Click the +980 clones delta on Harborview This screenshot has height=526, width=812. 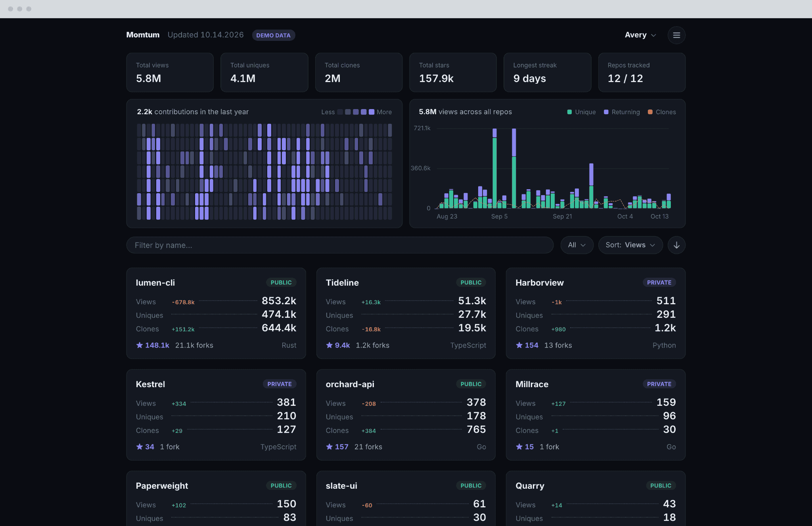click(559, 329)
